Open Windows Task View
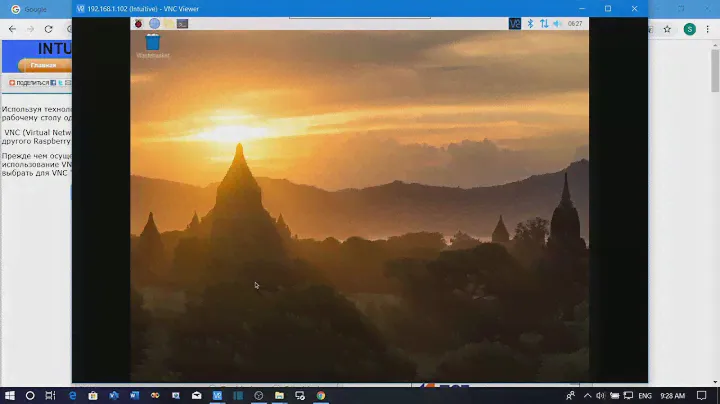 click(51, 395)
